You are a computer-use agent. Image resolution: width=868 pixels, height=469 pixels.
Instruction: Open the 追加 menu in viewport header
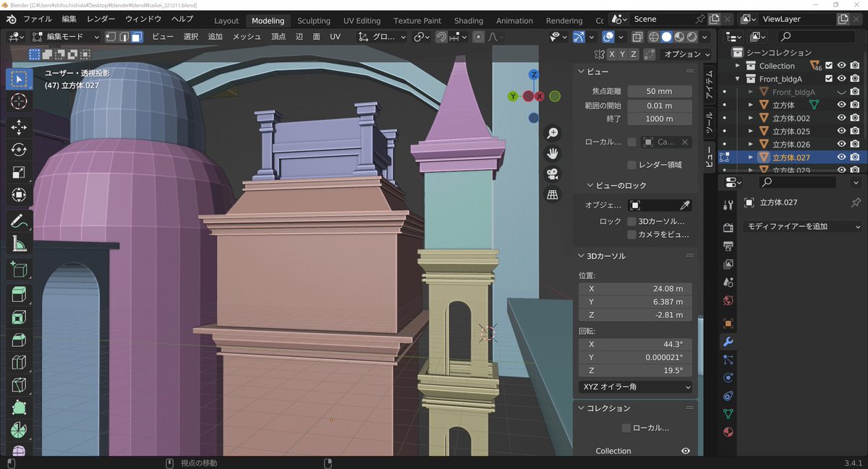tap(216, 37)
